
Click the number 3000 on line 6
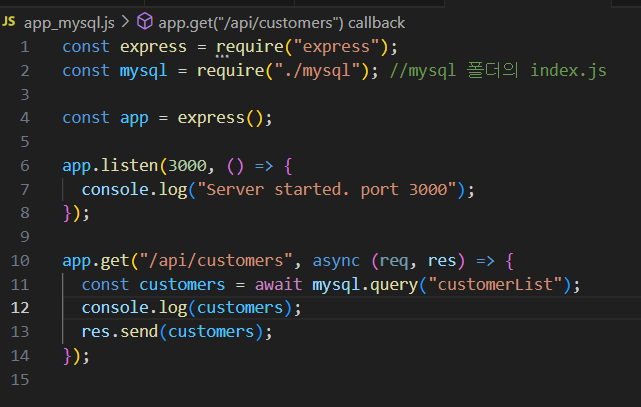click(x=187, y=166)
